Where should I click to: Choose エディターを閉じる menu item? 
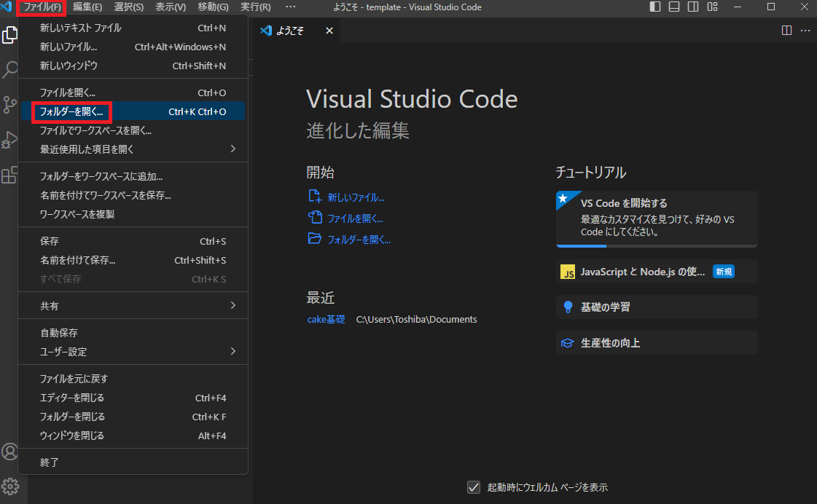[x=133, y=398]
